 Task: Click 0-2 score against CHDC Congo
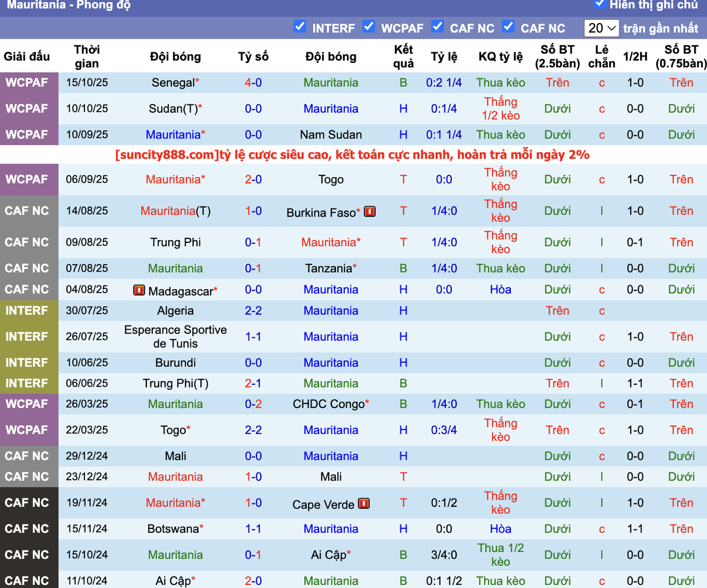click(253, 404)
